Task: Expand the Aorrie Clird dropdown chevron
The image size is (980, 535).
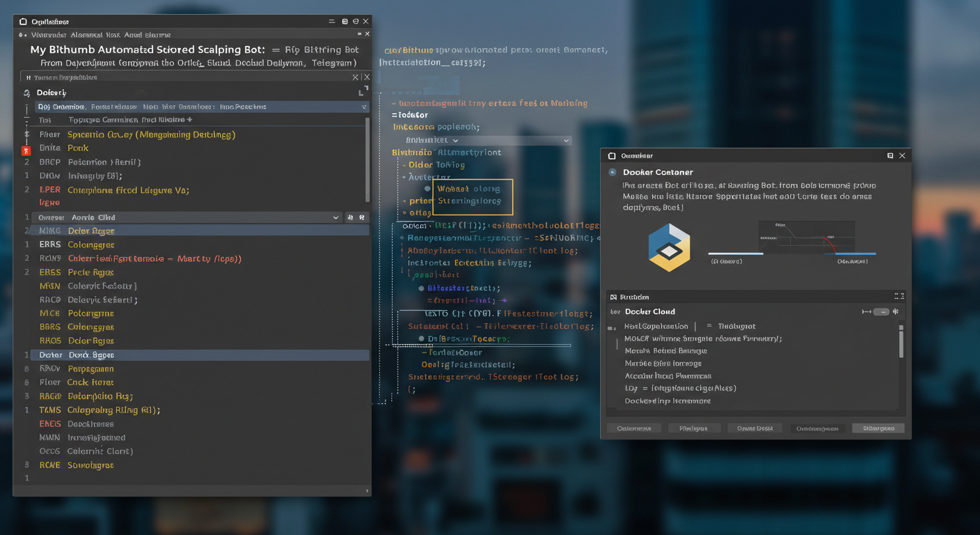Action: tap(336, 217)
